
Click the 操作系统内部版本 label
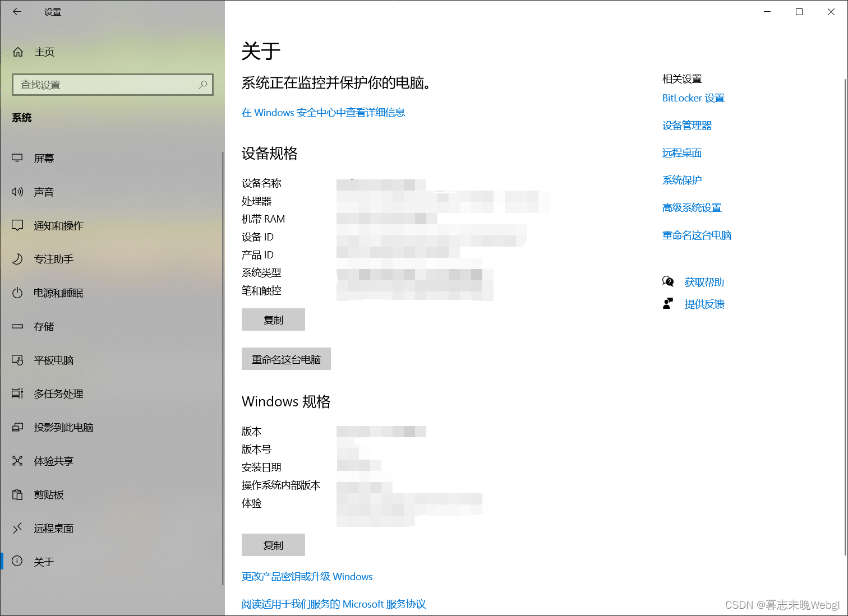click(x=281, y=485)
